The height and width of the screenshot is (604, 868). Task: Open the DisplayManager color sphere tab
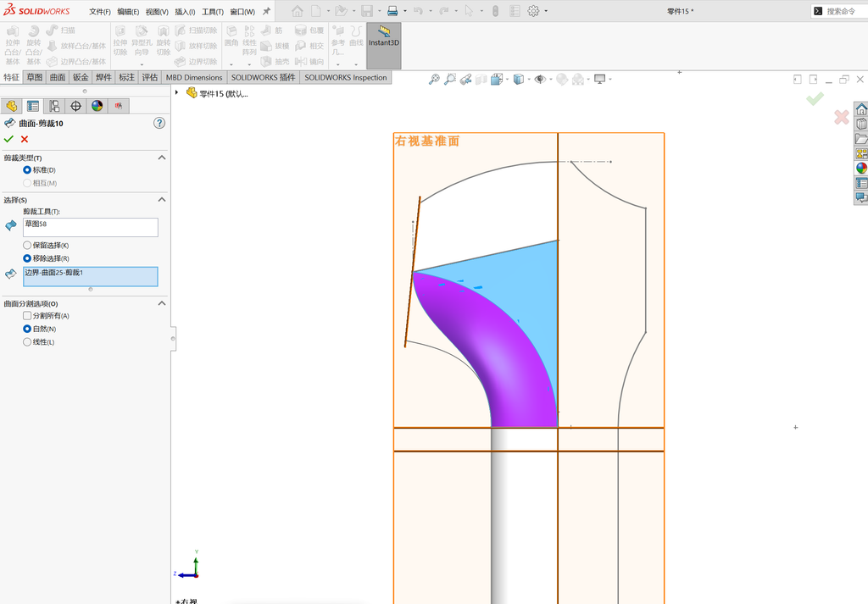click(97, 106)
